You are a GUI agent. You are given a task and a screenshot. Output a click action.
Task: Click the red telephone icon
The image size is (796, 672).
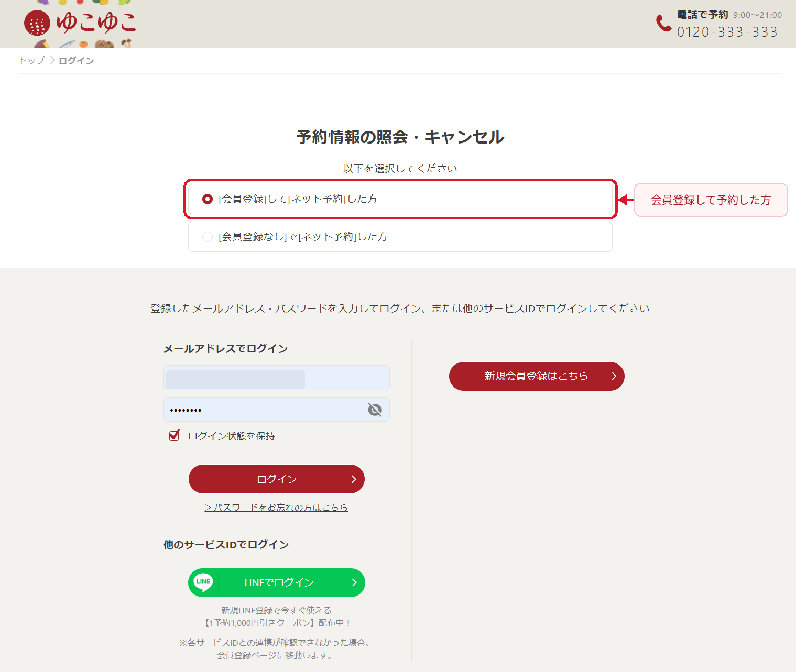point(663,23)
